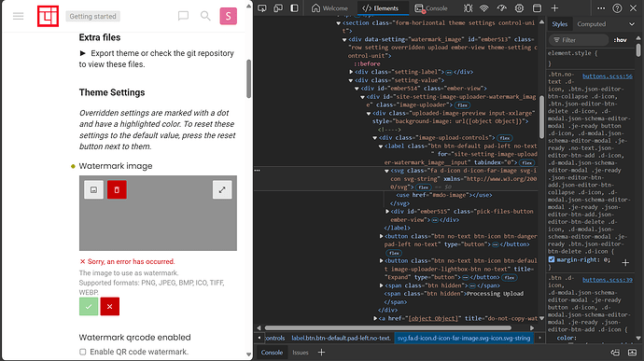Toggle device emulation in DevTools
This screenshot has width=644, height=361.
pos(278,8)
